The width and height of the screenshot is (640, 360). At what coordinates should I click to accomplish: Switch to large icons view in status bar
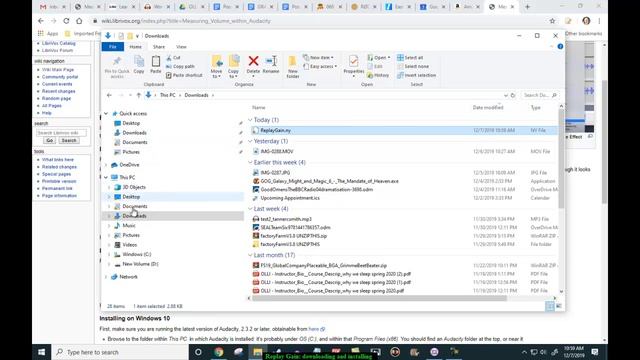click(559, 306)
